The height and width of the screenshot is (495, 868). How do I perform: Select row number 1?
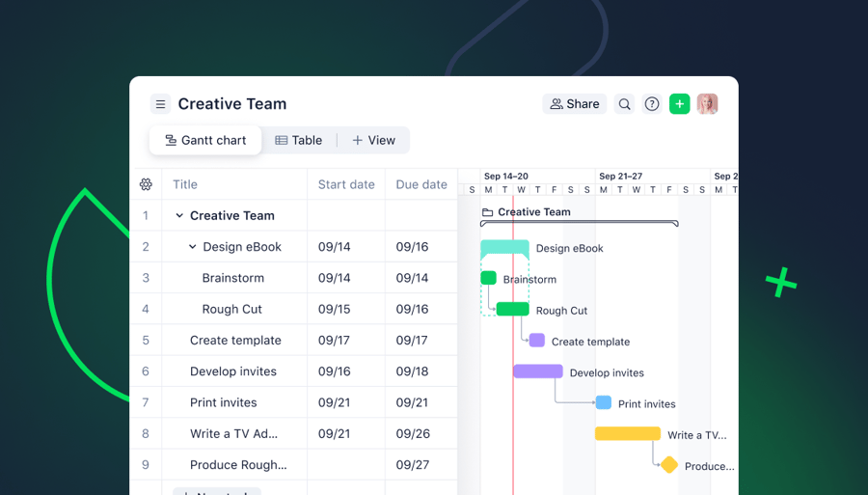coord(146,215)
